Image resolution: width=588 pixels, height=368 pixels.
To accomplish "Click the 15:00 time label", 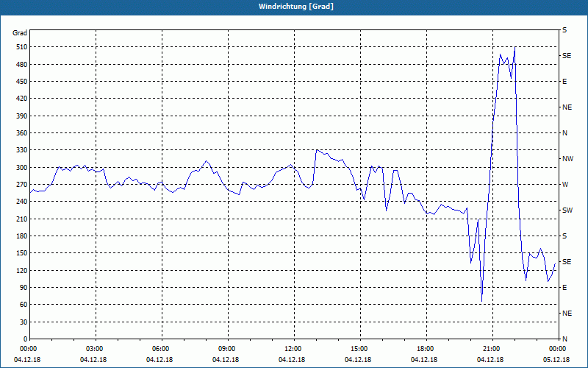I will pos(360,349).
